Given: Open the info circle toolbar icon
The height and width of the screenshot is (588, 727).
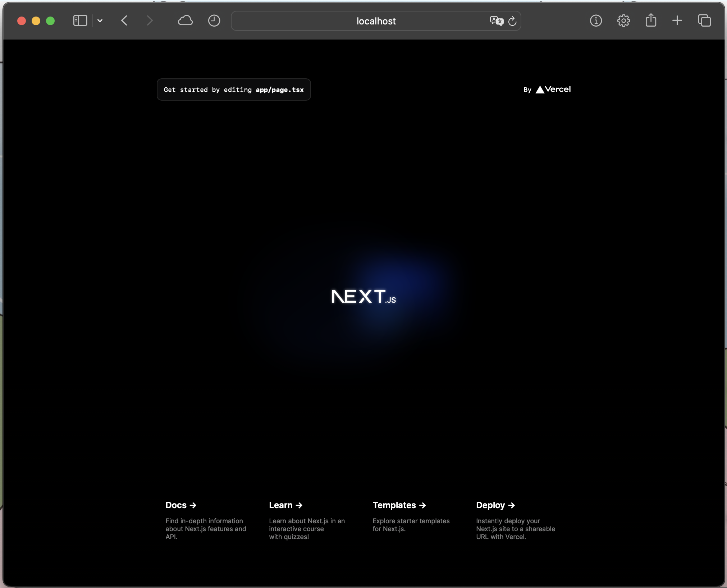Looking at the screenshot, I should tap(596, 20).
